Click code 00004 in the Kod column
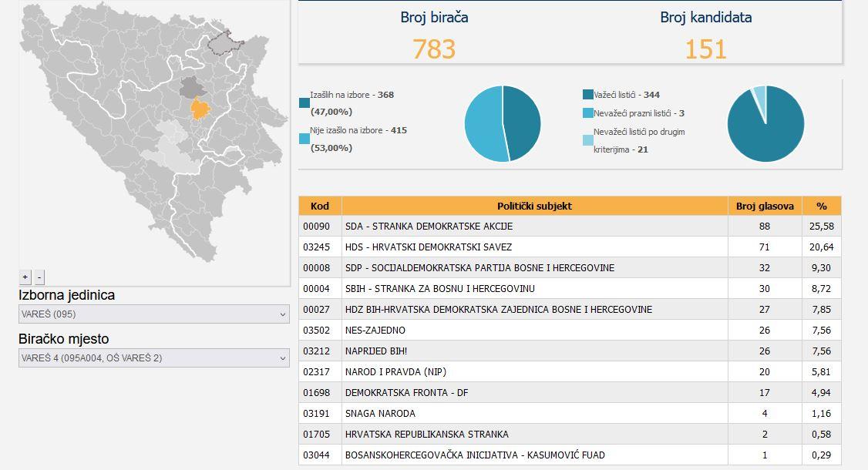This screenshot has height=470, width=868. pyautogui.click(x=316, y=288)
